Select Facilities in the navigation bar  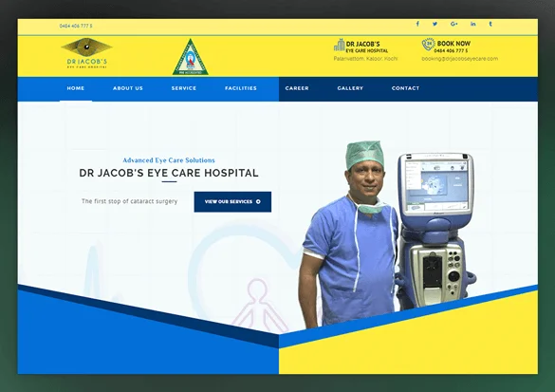[x=241, y=88]
